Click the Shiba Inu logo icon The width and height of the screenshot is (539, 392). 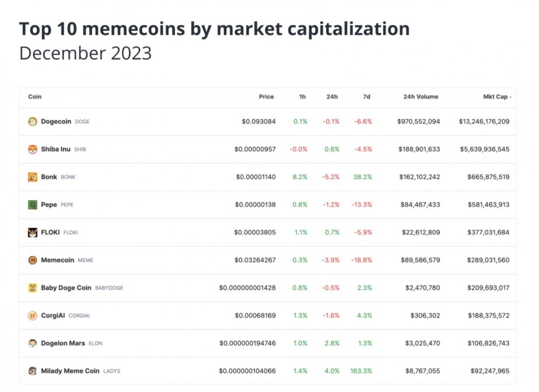(x=32, y=149)
